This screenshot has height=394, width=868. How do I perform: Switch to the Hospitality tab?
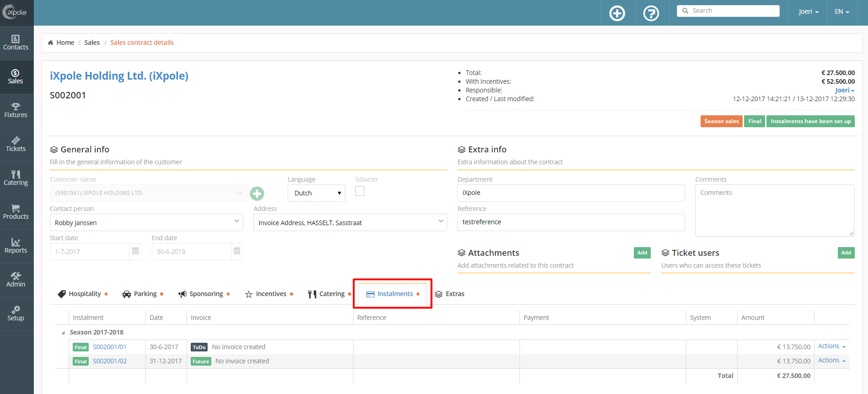tap(82, 294)
